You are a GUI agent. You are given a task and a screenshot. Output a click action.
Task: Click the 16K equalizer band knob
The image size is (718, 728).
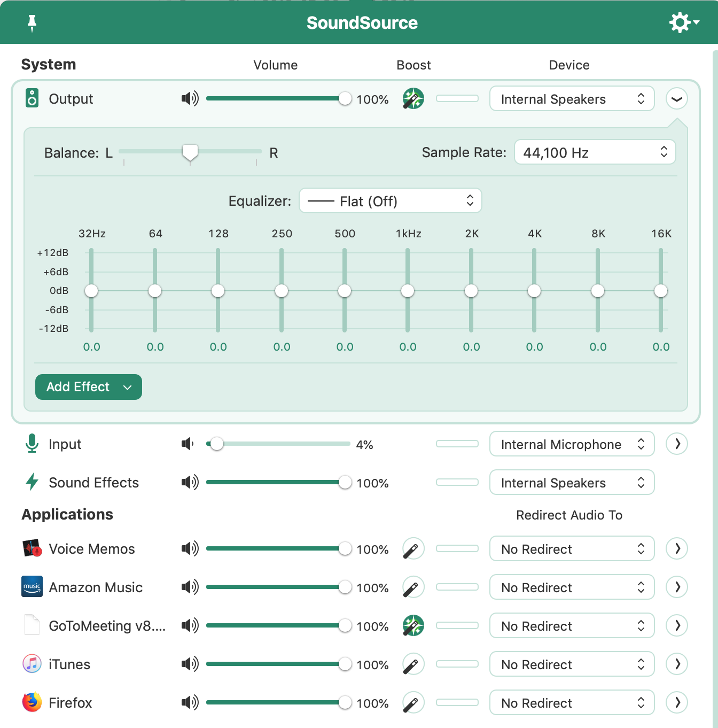point(661,291)
